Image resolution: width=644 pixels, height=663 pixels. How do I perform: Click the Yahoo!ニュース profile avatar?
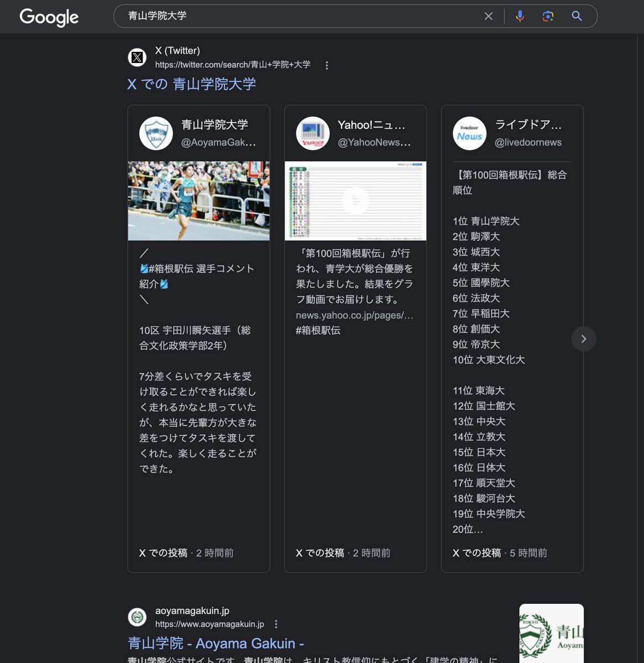[x=313, y=133]
